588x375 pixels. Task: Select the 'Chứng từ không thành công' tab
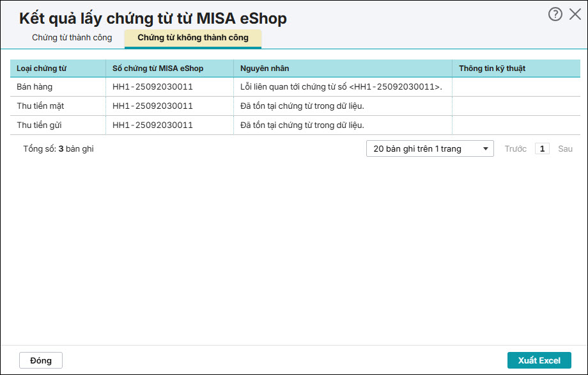coord(193,38)
